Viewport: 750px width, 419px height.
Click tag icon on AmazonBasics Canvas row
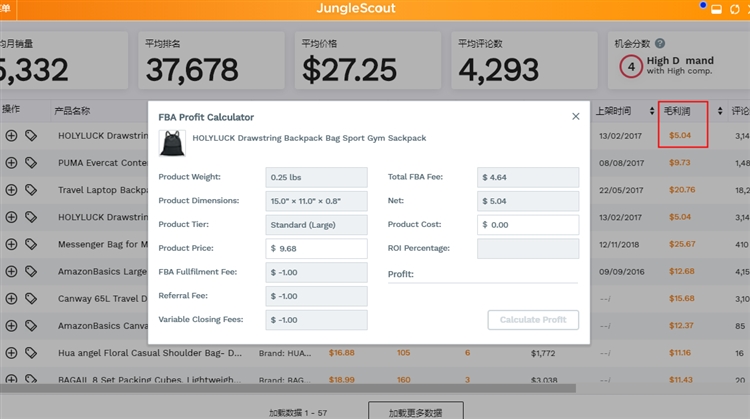click(31, 325)
